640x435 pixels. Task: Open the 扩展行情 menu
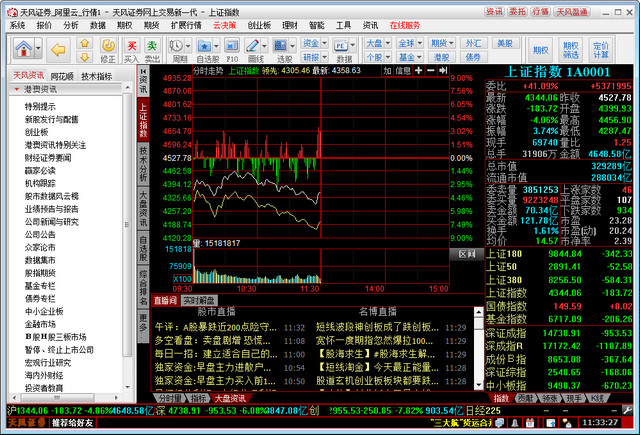click(186, 25)
